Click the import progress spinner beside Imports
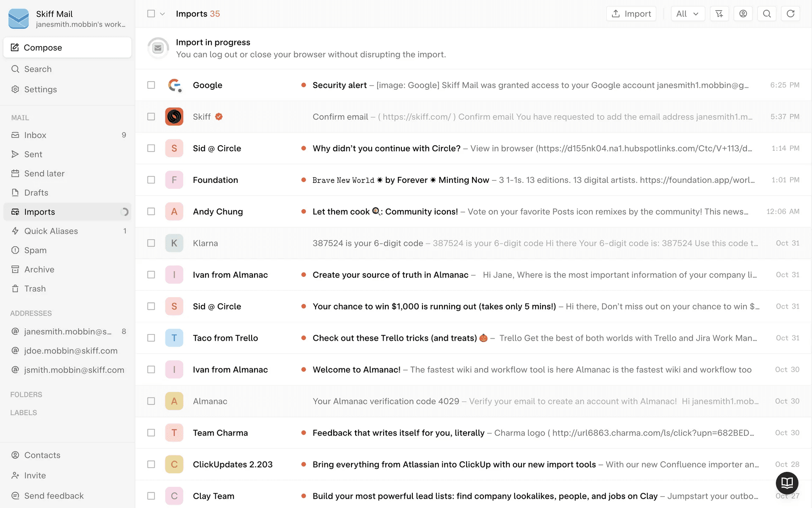The image size is (812, 508). 124,212
